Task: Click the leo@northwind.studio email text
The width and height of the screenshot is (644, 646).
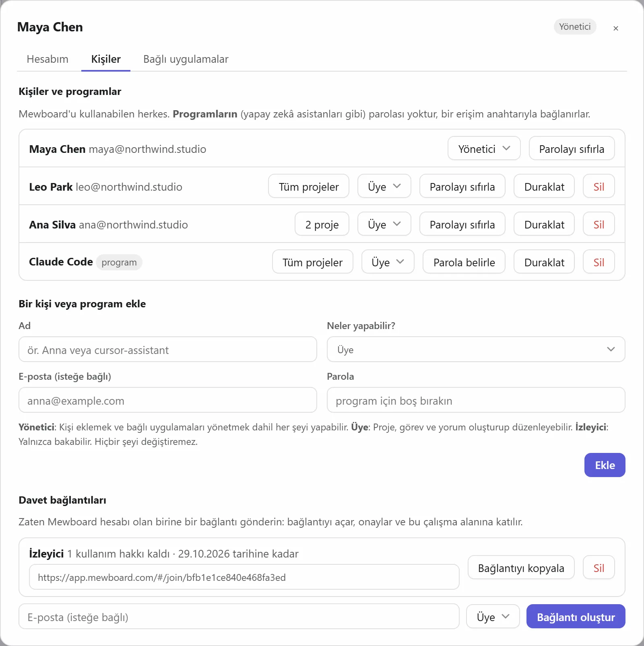Action: coord(129,187)
